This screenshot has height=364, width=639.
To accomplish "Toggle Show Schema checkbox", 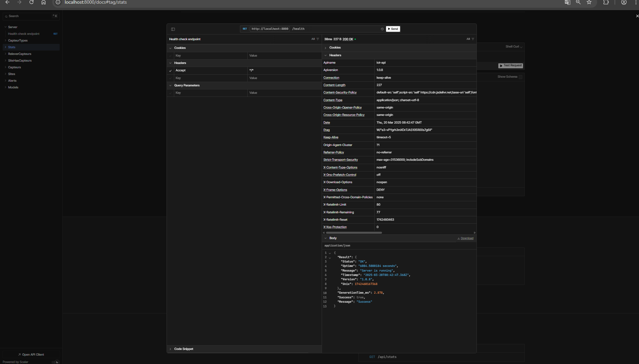I will click(520, 77).
